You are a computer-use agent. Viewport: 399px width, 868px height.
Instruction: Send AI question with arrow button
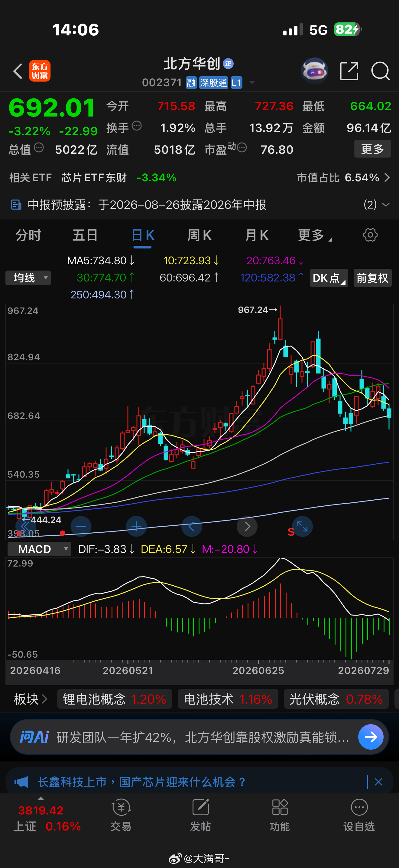coord(371,737)
